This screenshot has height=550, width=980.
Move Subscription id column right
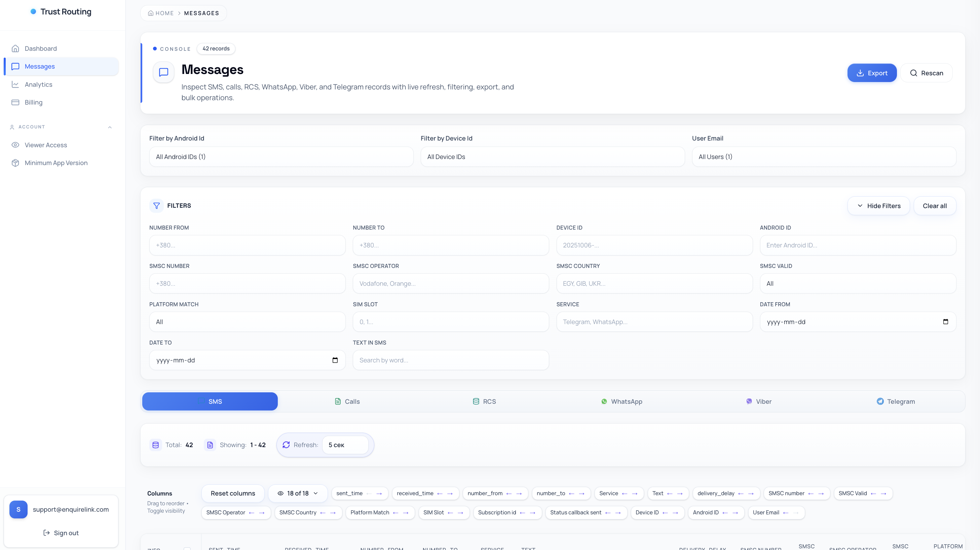tap(533, 513)
